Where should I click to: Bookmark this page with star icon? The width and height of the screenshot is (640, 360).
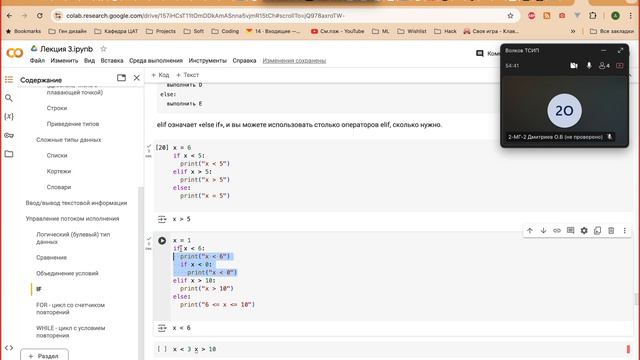pos(510,16)
